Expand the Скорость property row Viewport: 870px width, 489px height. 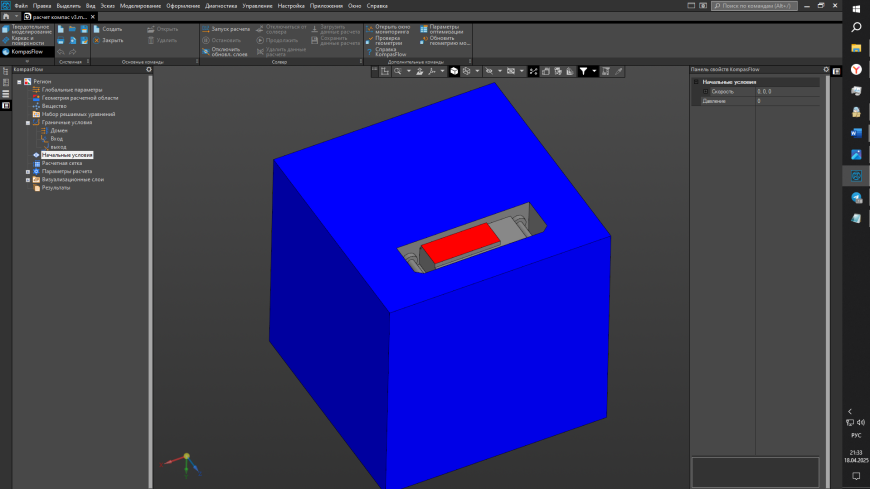click(705, 92)
